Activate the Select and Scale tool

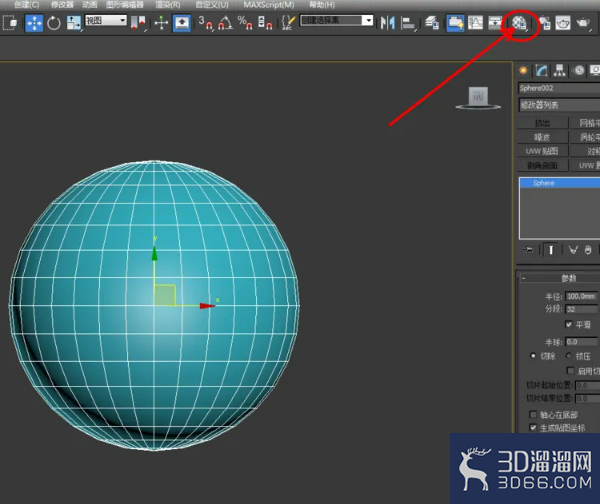pos(73,23)
